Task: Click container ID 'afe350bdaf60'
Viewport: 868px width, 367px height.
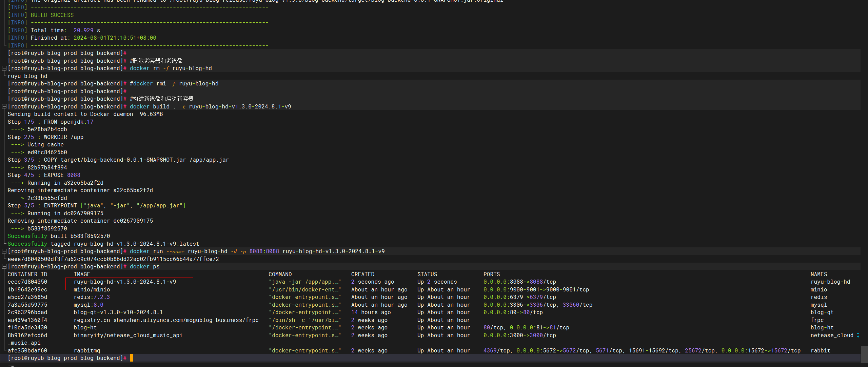Action: pyautogui.click(x=27, y=350)
